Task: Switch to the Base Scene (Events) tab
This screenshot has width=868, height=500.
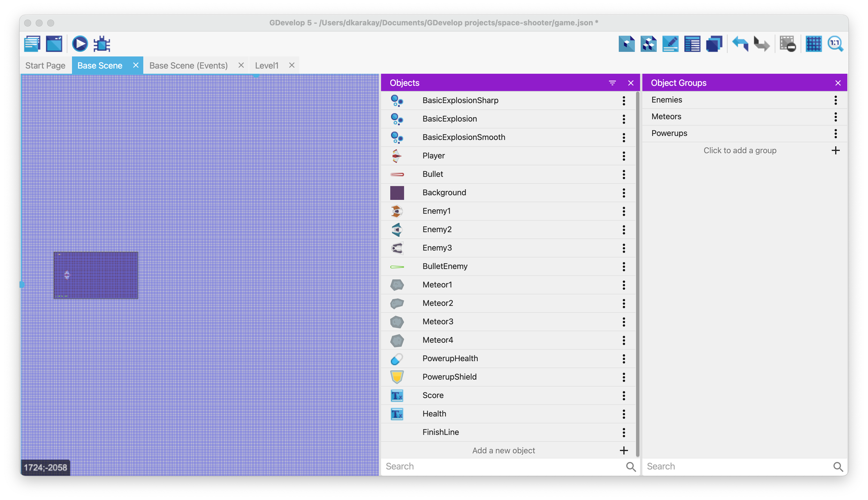Action: 188,65
